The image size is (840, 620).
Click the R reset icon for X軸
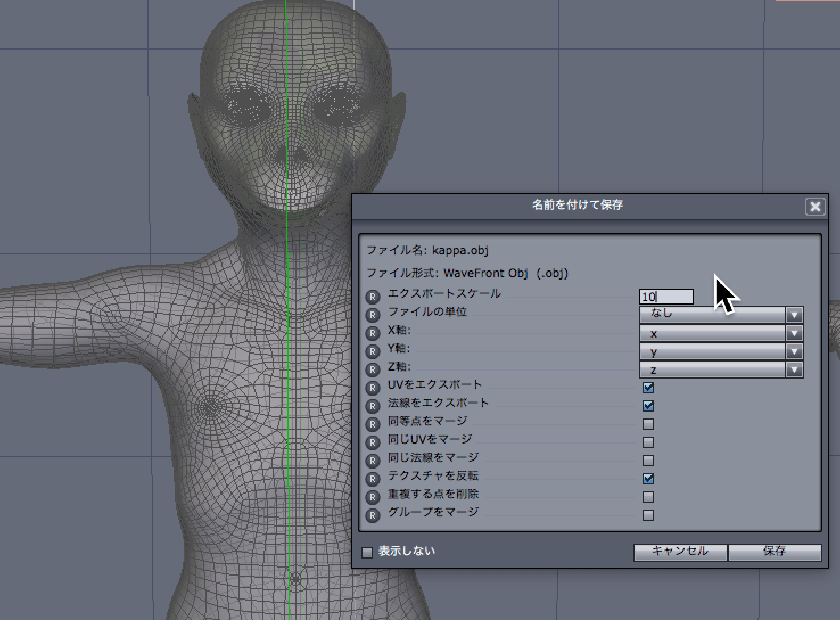373,333
